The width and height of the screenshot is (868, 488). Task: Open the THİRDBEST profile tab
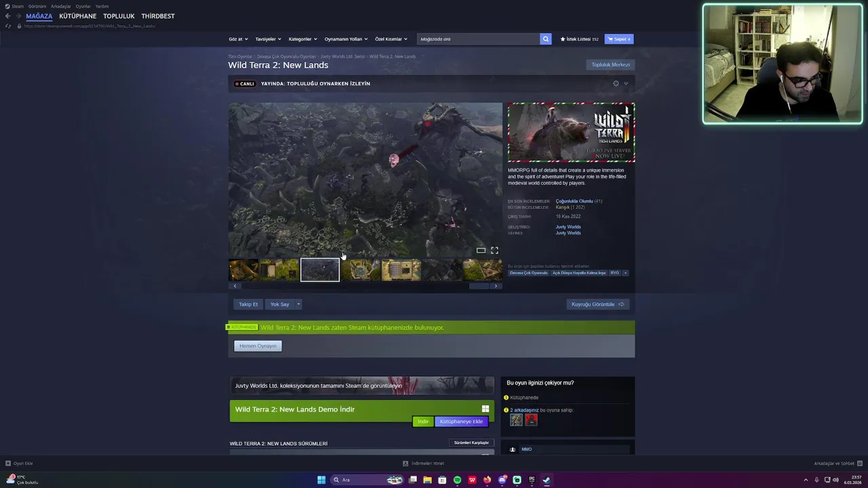pos(158,16)
